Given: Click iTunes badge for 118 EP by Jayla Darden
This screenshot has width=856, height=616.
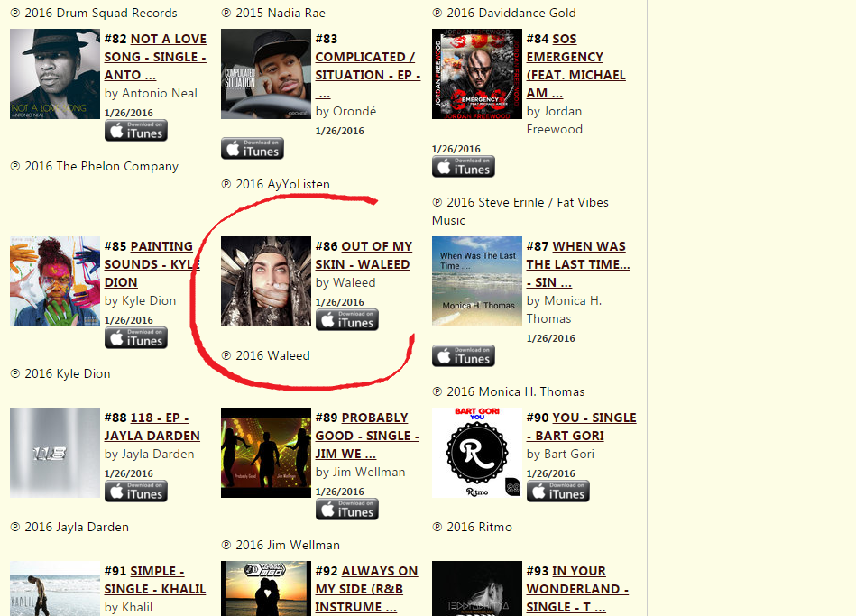Looking at the screenshot, I should pos(136,492).
